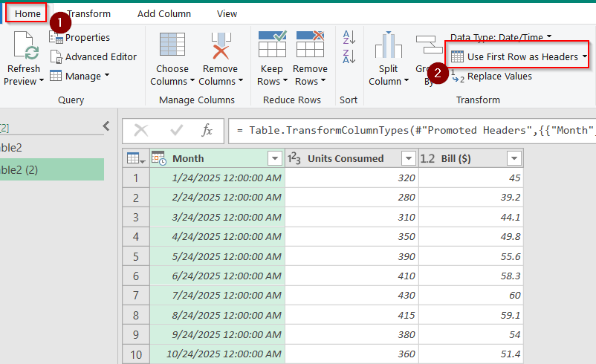Expand the Remove Columns dropdown arrow
This screenshot has height=364, width=596.
241,80
